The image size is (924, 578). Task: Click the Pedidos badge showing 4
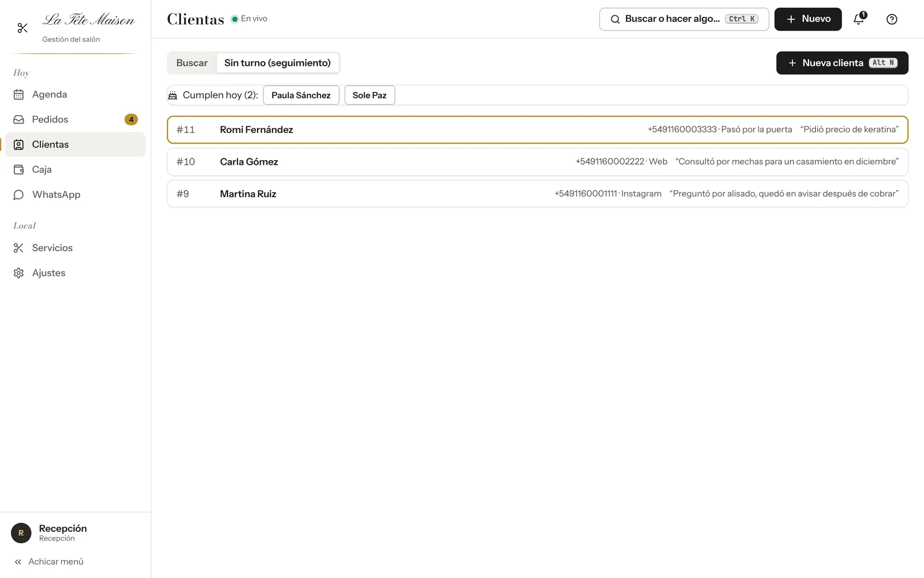pos(131,120)
